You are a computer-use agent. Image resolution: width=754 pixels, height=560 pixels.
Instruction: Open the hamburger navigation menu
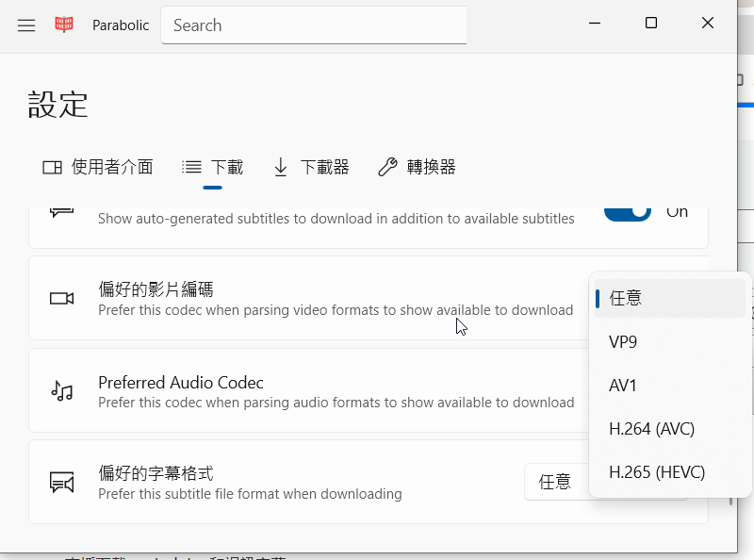[x=26, y=25]
